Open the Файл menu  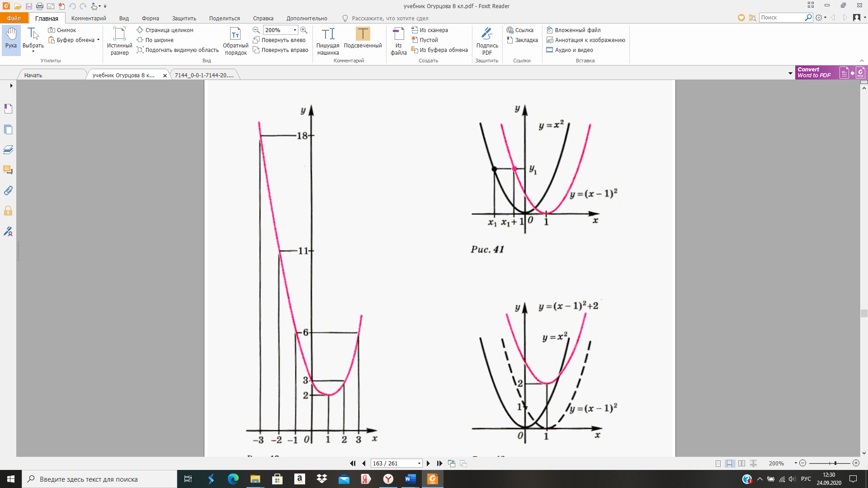tap(14, 18)
